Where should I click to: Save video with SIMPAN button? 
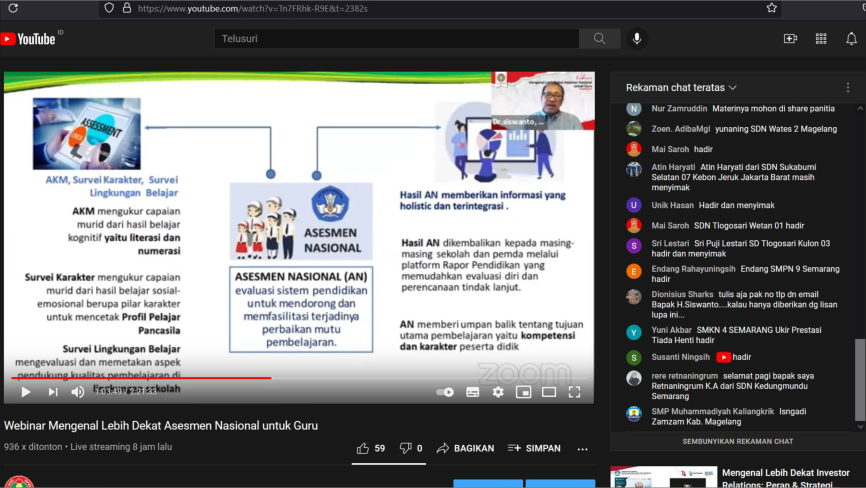pyautogui.click(x=534, y=448)
